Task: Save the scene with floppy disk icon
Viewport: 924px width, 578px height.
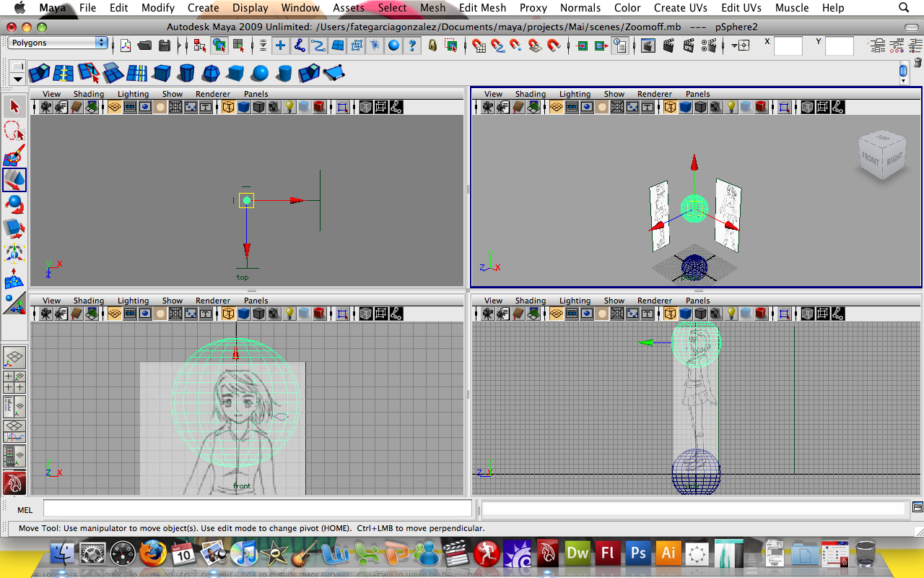Action: [x=164, y=46]
